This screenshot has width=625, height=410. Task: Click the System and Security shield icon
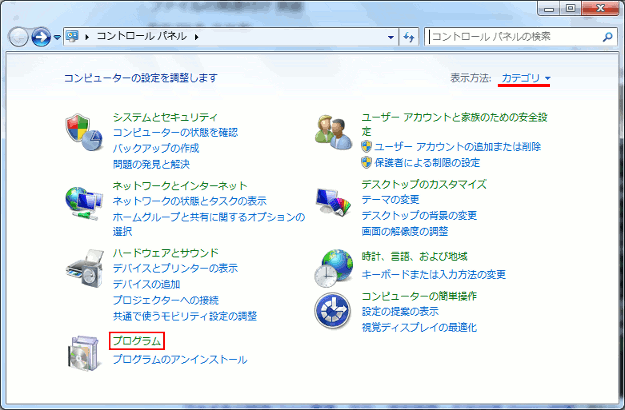(83, 132)
